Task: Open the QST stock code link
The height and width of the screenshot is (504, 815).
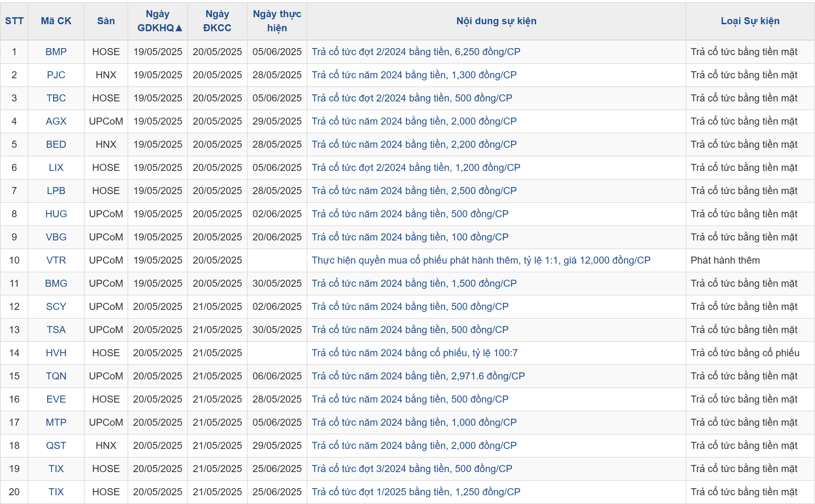Action: point(56,445)
